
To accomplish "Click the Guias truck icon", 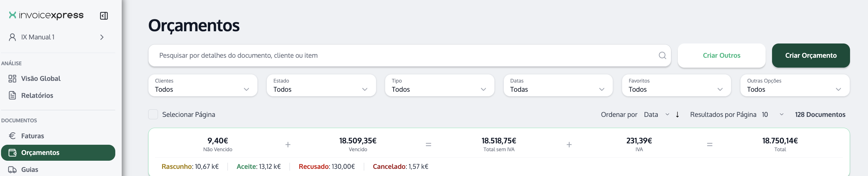I will pyautogui.click(x=12, y=170).
